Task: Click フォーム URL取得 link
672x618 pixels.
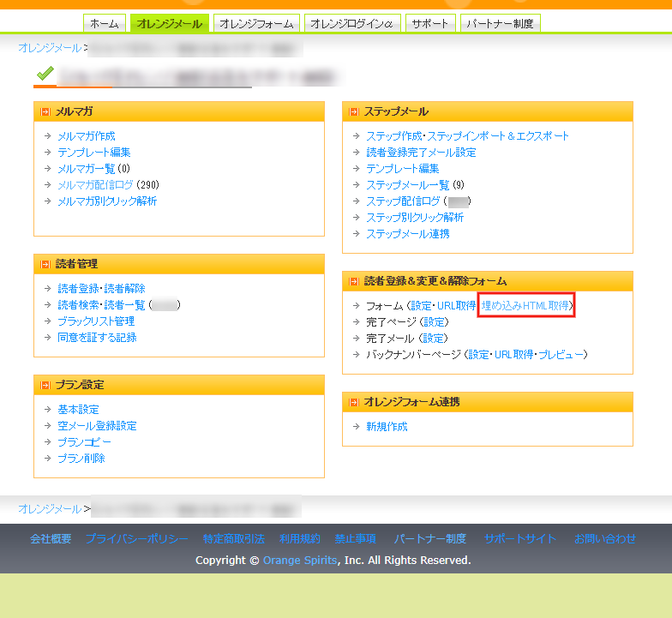Action: [456, 305]
